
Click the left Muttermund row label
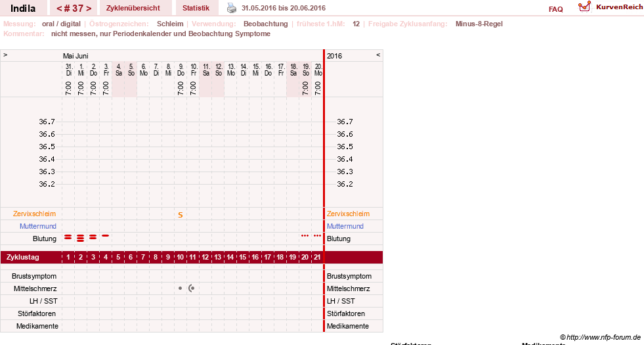38,226
